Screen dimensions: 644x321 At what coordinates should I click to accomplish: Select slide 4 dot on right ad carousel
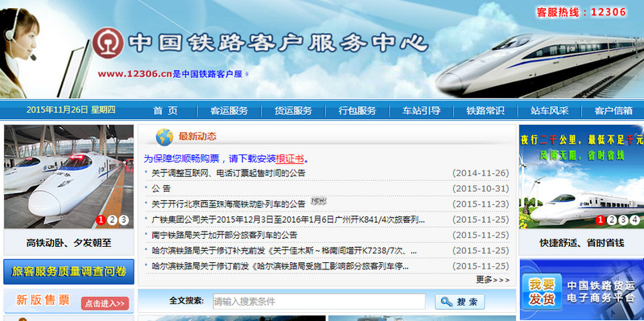pyautogui.click(x=634, y=220)
